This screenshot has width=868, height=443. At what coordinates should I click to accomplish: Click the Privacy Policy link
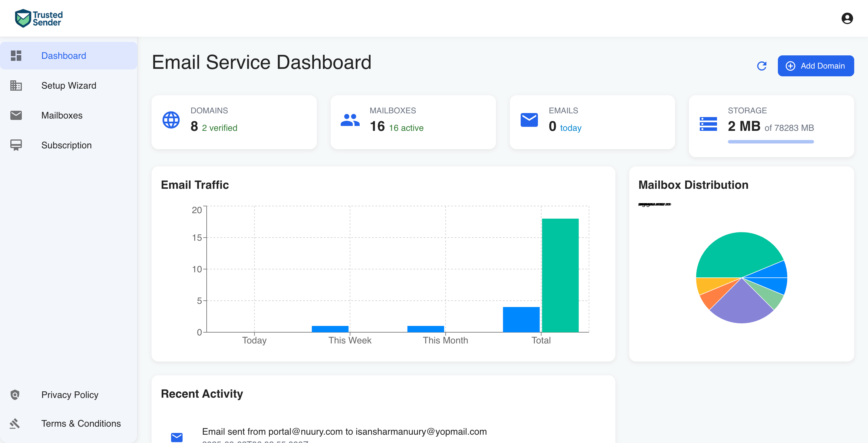[x=70, y=395]
